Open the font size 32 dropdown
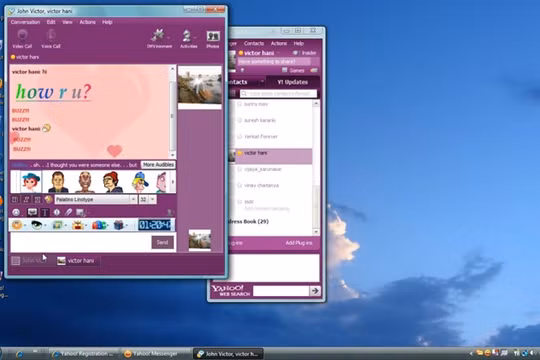This screenshot has height=360, width=540. (152, 199)
